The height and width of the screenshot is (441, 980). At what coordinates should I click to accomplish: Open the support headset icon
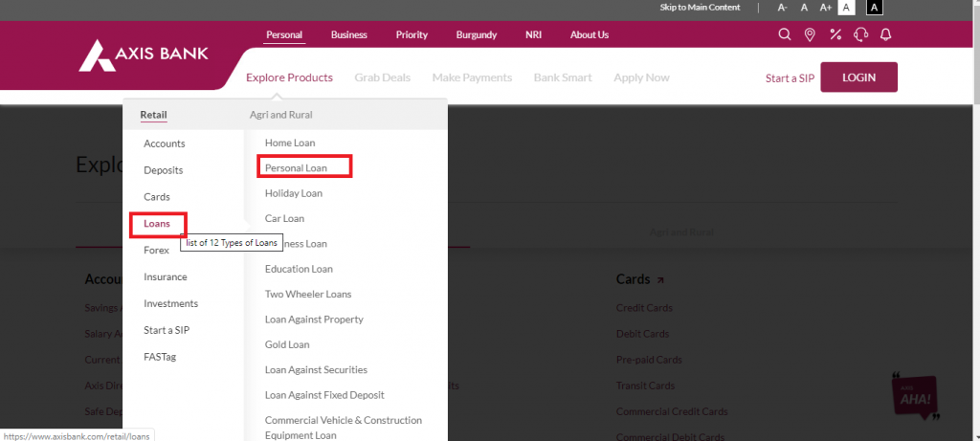coord(860,35)
